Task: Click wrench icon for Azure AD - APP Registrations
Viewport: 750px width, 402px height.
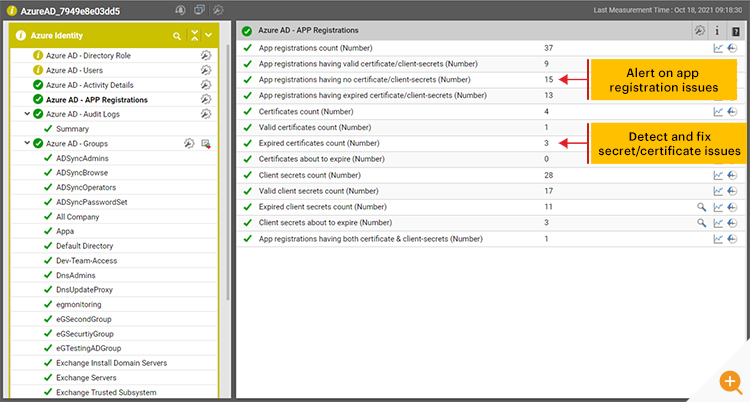Action: [206, 100]
